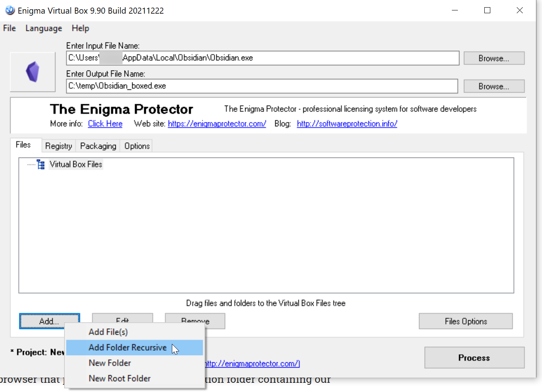Click the Output File Name field
The image size is (542, 392).
click(262, 86)
